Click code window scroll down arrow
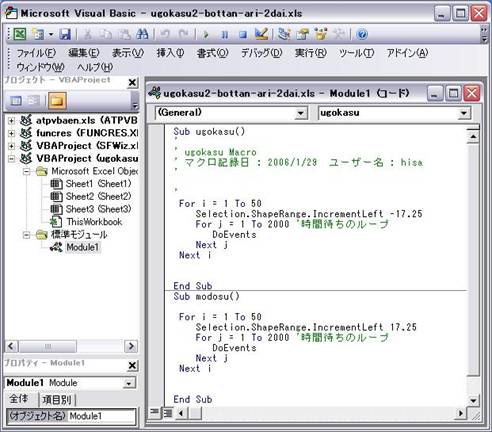 point(473,400)
